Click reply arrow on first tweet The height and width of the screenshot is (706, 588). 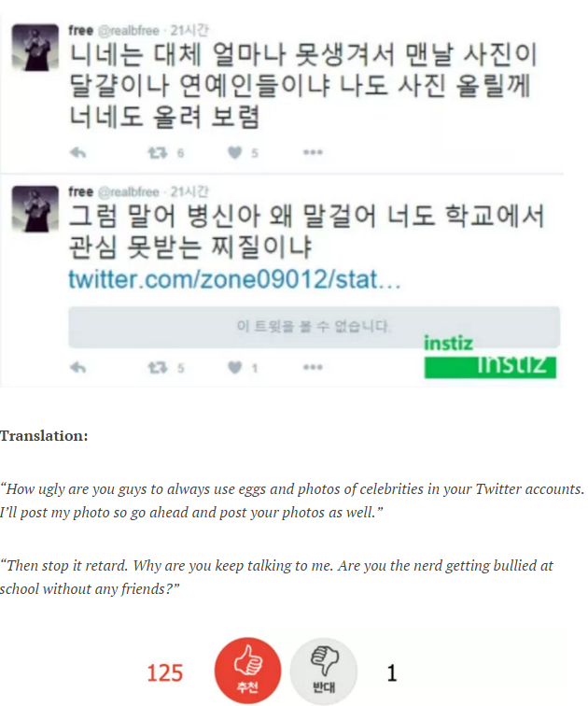[78, 153]
